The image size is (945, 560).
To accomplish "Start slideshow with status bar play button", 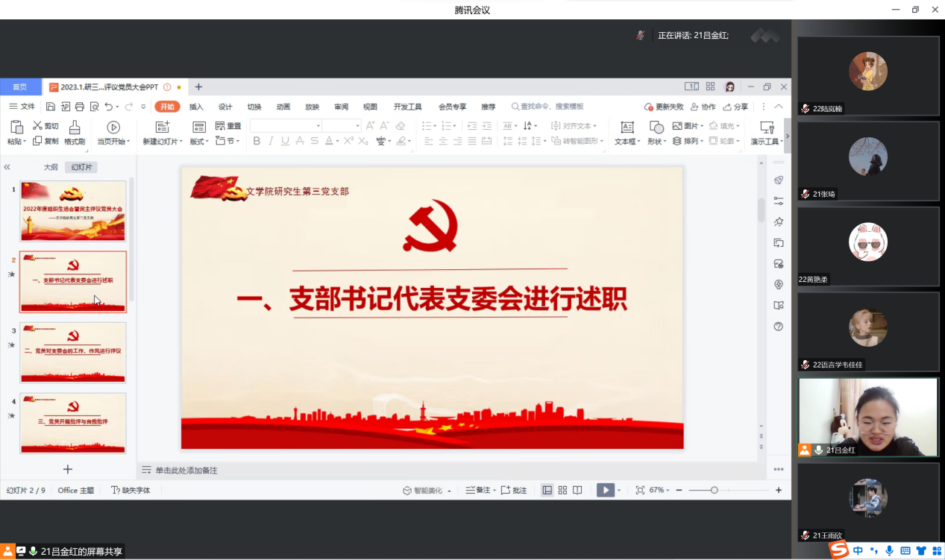I will (605, 490).
